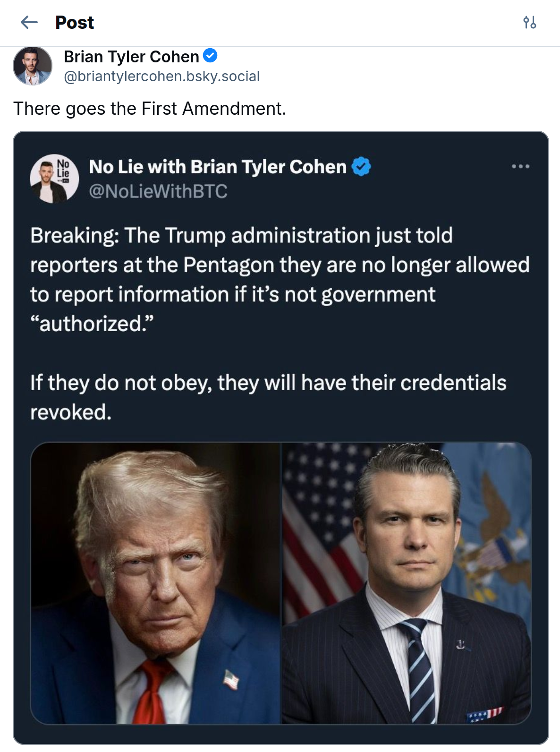Image resolution: width=560 pixels, height=752 pixels.
Task: Open left photo of man with red tie
Action: tap(156, 583)
